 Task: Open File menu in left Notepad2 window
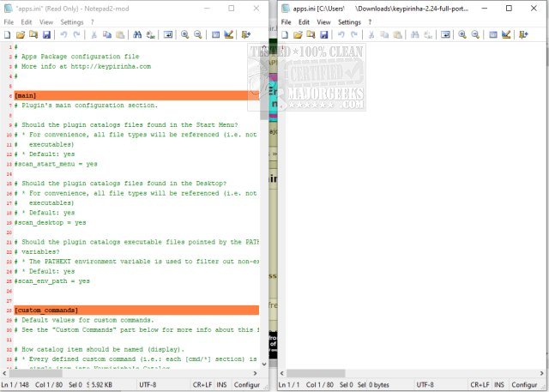coord(9,22)
